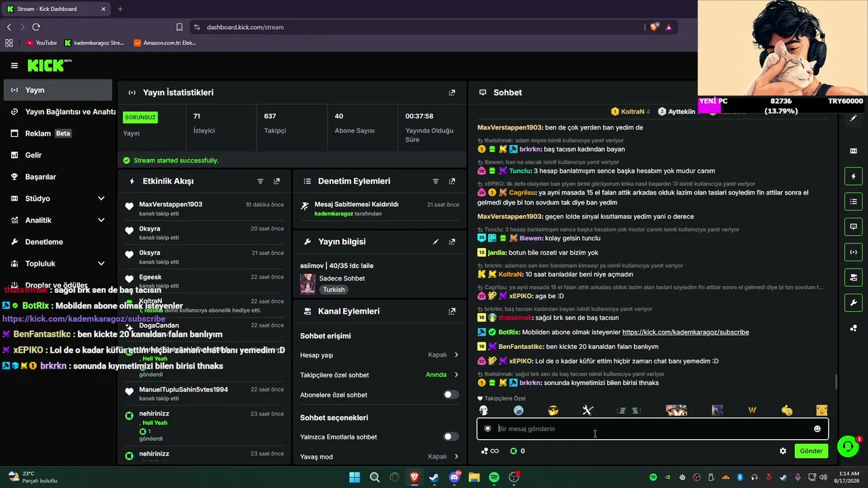
Task: Open Windows Start menu
Action: (355, 478)
